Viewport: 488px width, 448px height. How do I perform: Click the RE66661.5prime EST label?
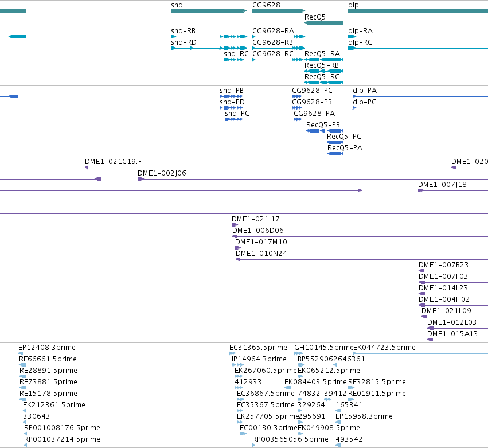click(x=48, y=359)
